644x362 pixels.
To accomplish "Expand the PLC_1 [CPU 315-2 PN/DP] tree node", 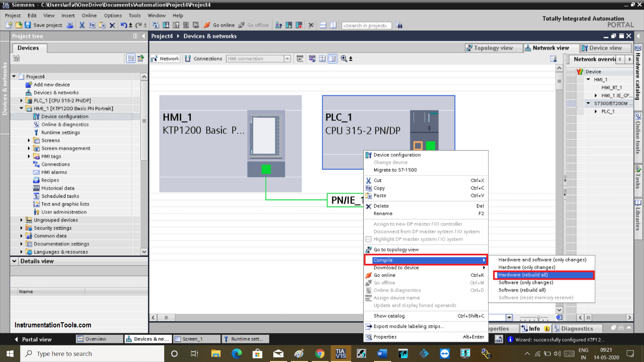I will [x=22, y=101].
